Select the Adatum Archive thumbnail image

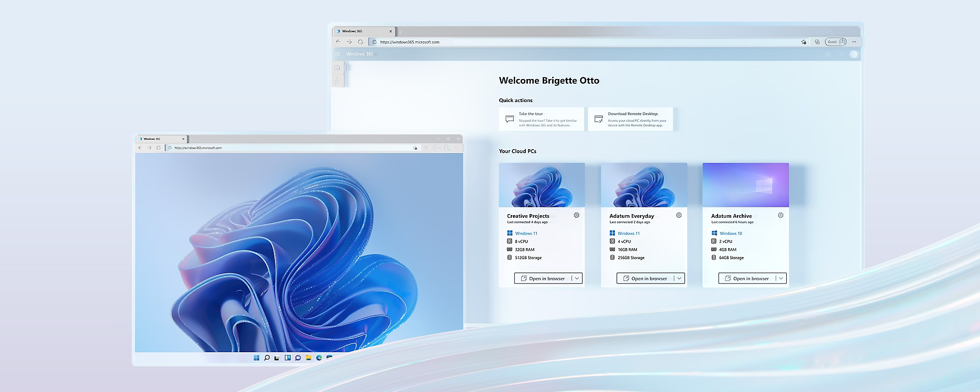(x=746, y=185)
